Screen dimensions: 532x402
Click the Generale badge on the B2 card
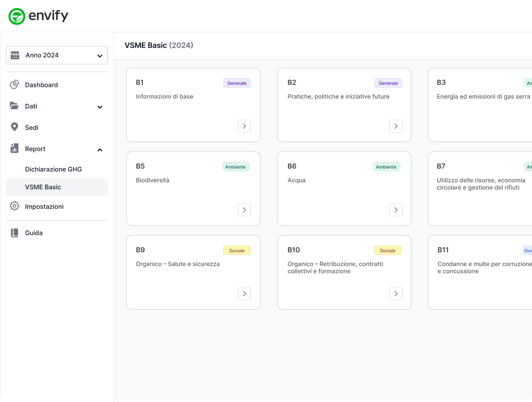tap(388, 83)
